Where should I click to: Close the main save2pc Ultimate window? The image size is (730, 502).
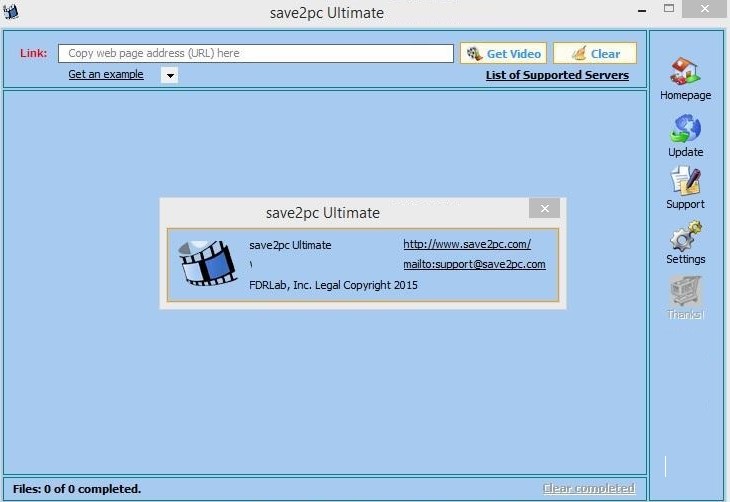pos(704,8)
